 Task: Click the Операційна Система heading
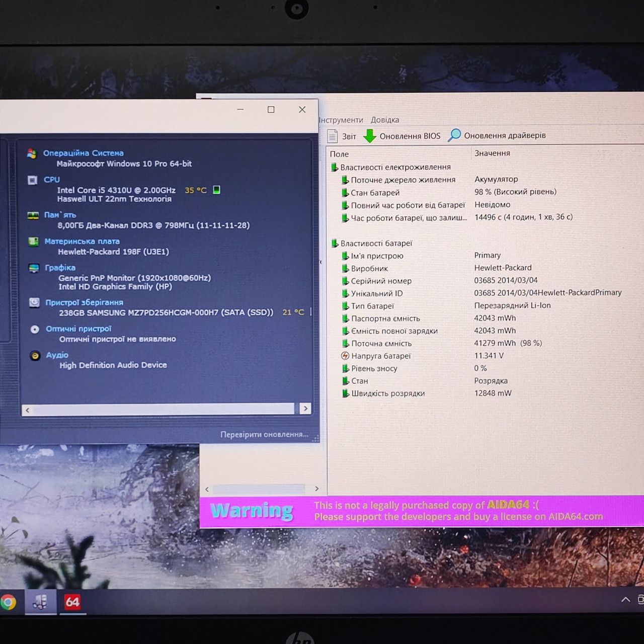[x=83, y=153]
